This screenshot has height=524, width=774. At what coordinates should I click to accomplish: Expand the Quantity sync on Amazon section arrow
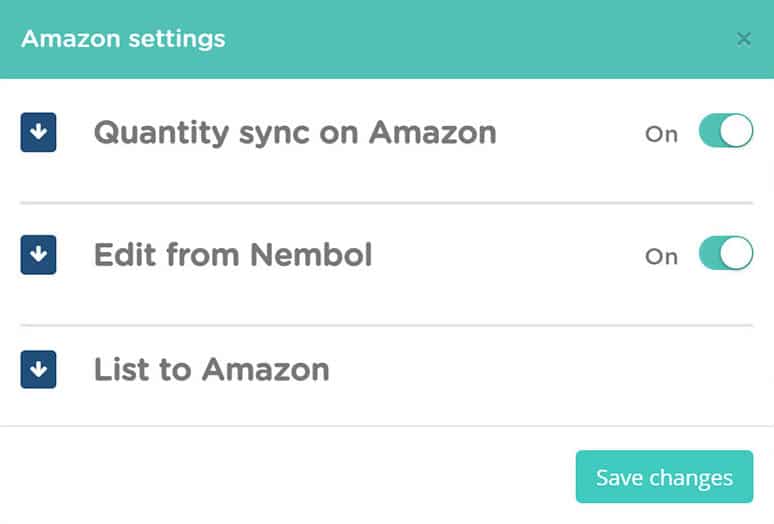coord(39,132)
